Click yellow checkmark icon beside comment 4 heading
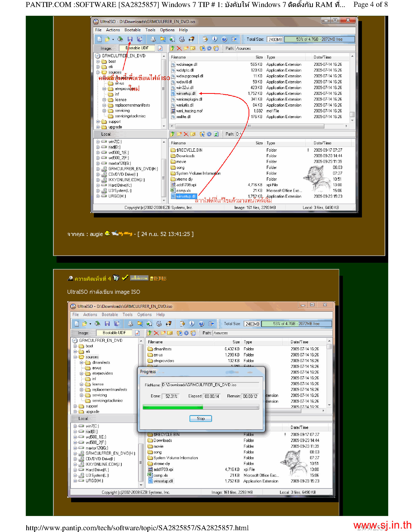Viewport: 414px width, 532px height. pyautogui.click(x=125, y=278)
